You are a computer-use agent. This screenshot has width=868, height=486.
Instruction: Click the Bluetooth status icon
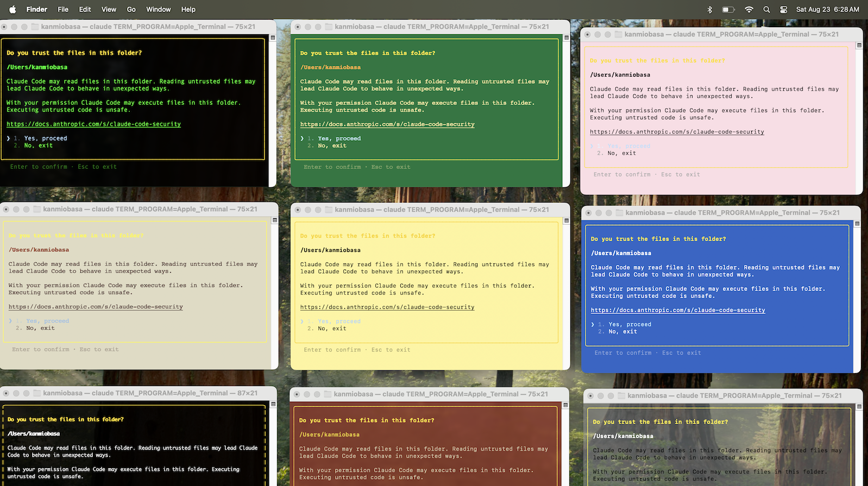pyautogui.click(x=709, y=9)
